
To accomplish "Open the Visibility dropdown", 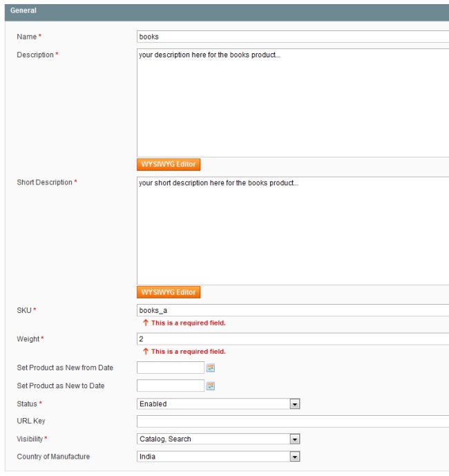I will 218,439.
